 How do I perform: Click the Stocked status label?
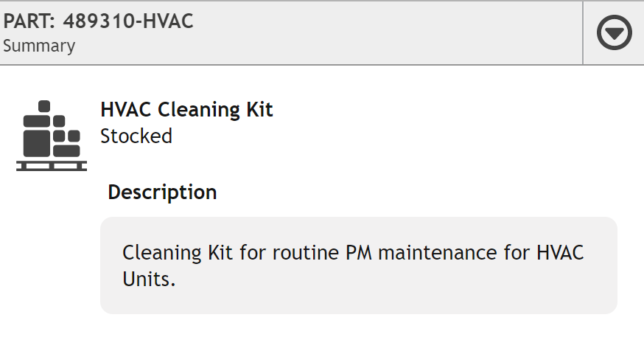136,136
